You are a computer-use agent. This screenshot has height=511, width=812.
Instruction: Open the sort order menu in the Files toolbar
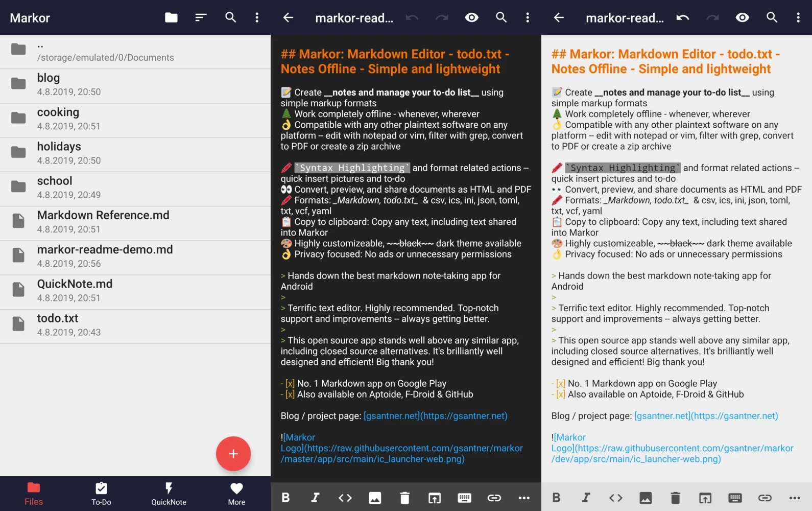tap(201, 18)
